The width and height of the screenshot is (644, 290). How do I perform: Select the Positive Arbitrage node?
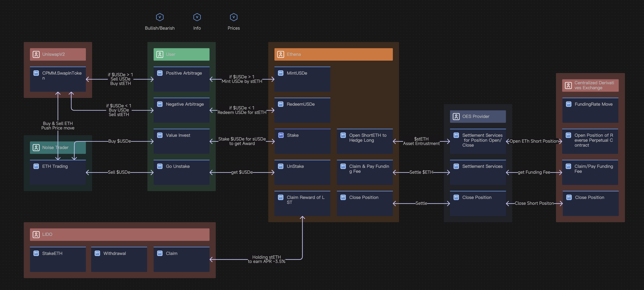click(181, 79)
